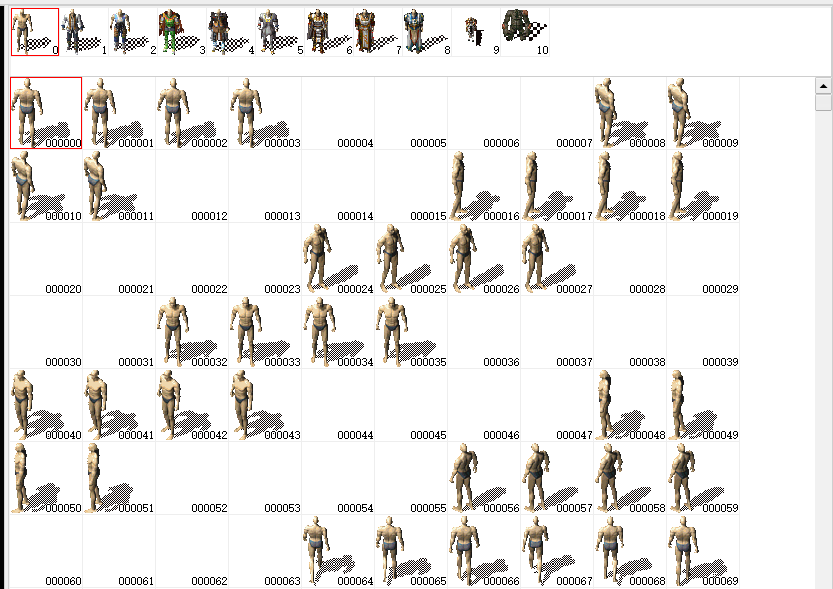Select empty frame slot 000036
Viewport: 833px width, 589px height.
pyautogui.click(x=484, y=332)
